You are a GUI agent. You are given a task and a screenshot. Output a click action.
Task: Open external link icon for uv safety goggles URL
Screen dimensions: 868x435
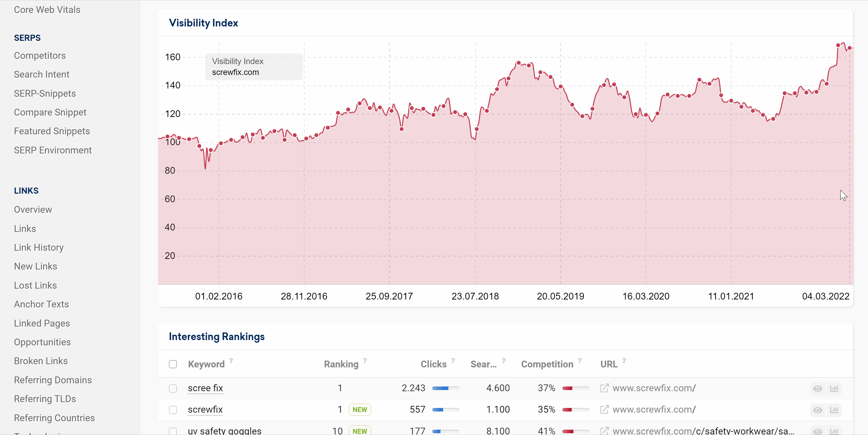604,431
